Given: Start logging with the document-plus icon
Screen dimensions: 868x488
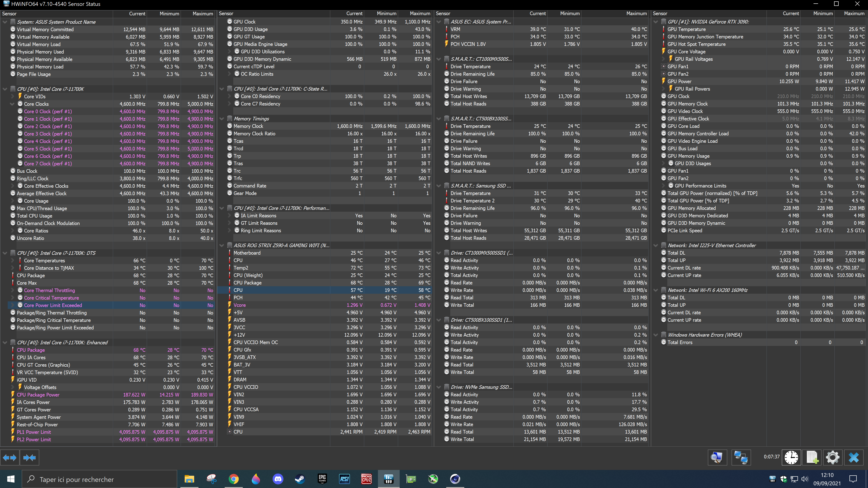Looking at the screenshot, I should click(812, 457).
